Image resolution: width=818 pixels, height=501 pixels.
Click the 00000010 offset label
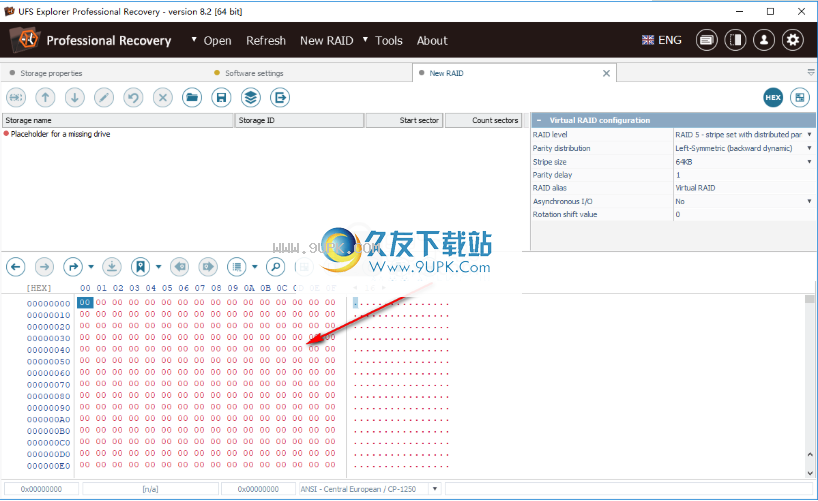tap(49, 315)
